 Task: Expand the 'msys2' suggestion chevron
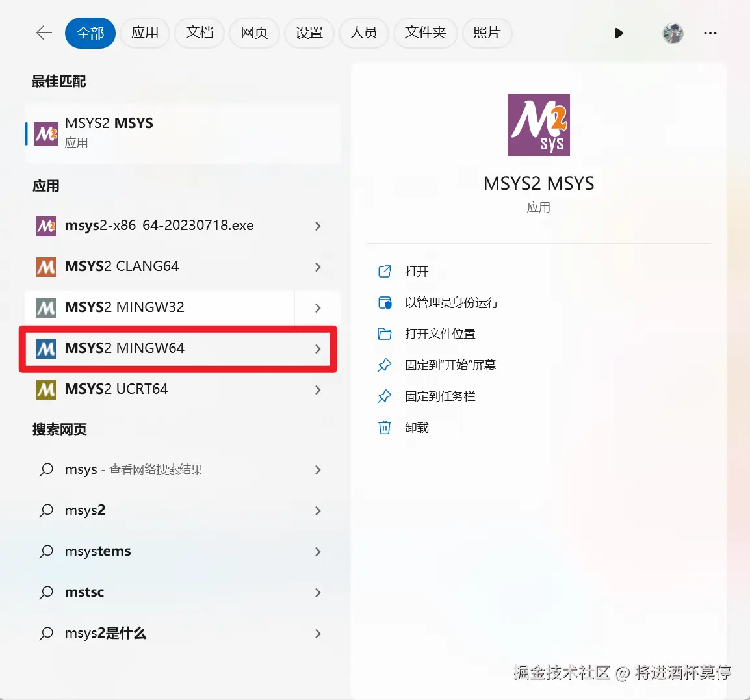[318, 511]
